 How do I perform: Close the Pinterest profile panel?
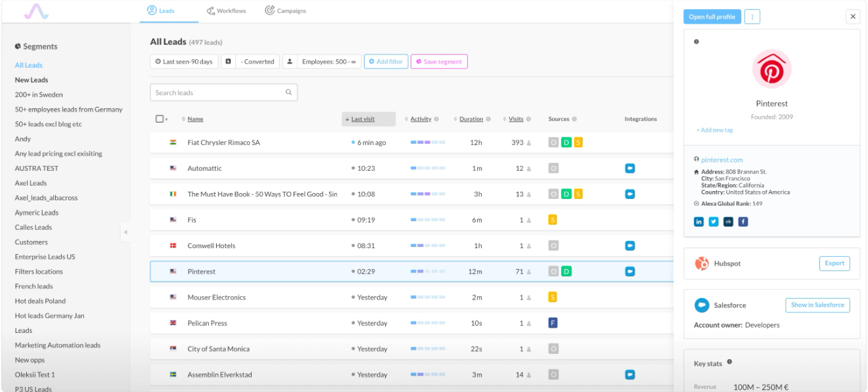pyautogui.click(x=853, y=17)
